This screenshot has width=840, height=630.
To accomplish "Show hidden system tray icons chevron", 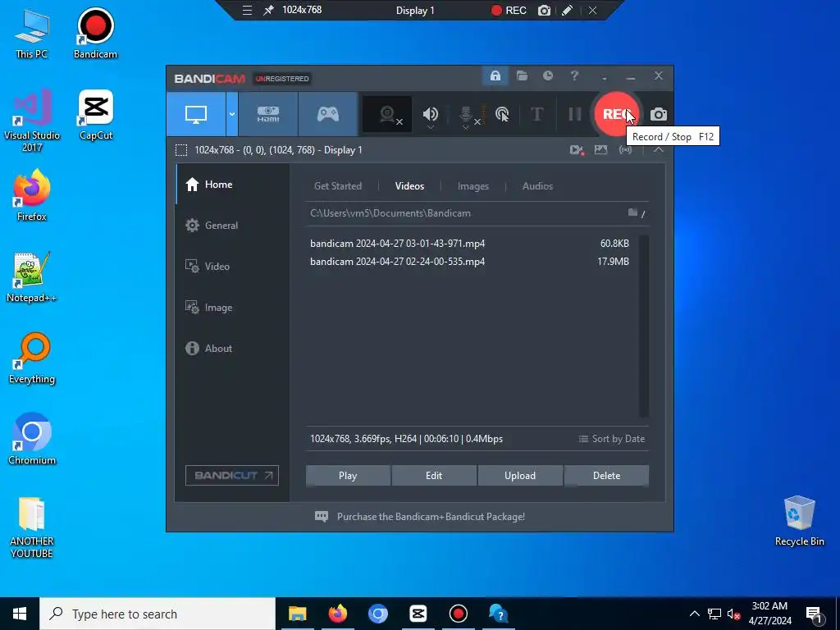I will (694, 614).
